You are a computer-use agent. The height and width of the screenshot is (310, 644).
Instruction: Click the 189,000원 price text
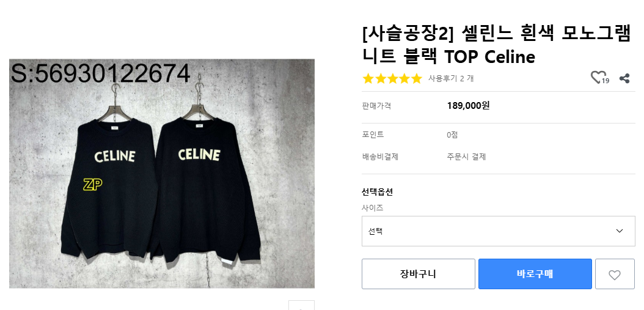click(468, 106)
